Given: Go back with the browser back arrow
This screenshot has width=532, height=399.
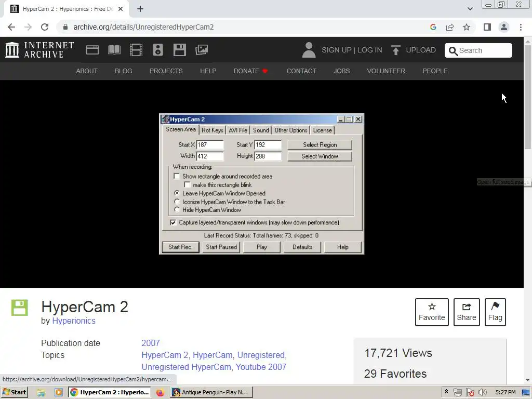Looking at the screenshot, I should (x=11, y=27).
